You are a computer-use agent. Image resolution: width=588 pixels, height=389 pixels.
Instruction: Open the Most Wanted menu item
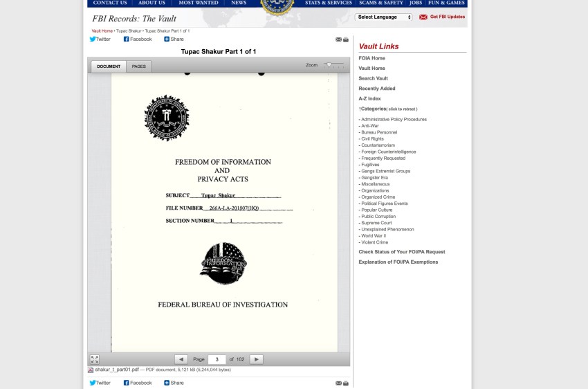(x=199, y=3)
